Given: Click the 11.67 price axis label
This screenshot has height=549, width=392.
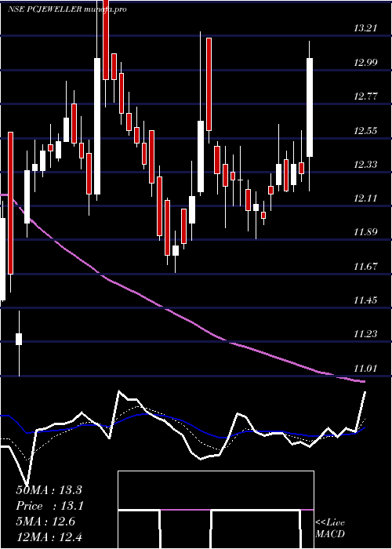Looking at the screenshot, I should click(365, 267).
